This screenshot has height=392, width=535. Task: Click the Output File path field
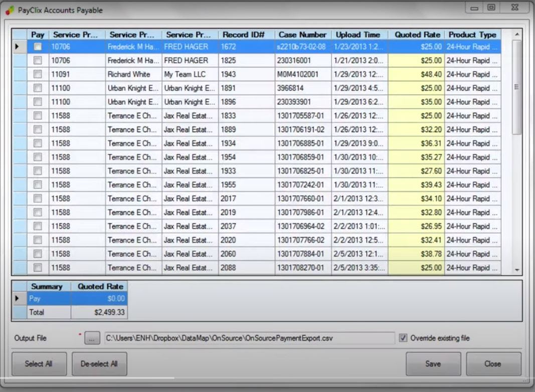pos(249,338)
